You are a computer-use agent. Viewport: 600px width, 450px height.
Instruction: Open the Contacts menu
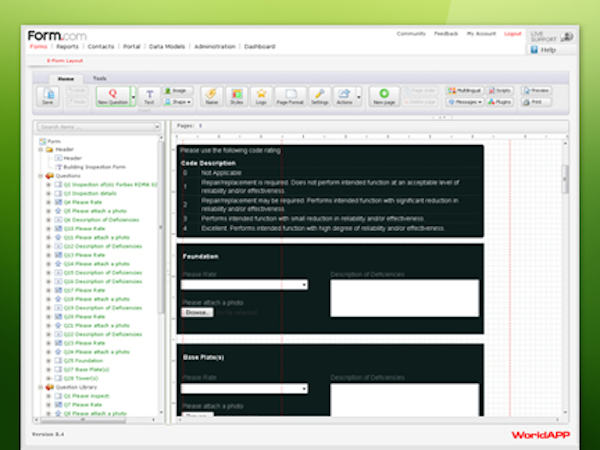tap(101, 46)
